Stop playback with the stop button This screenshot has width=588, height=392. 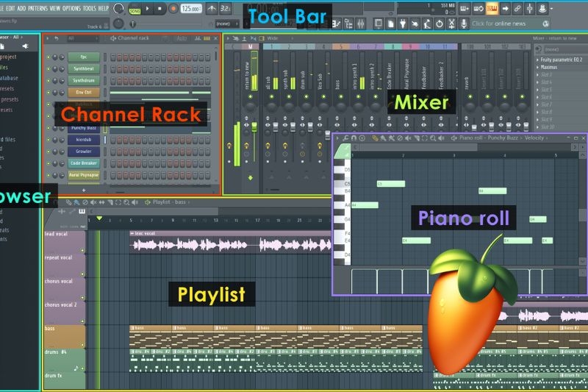[160, 8]
